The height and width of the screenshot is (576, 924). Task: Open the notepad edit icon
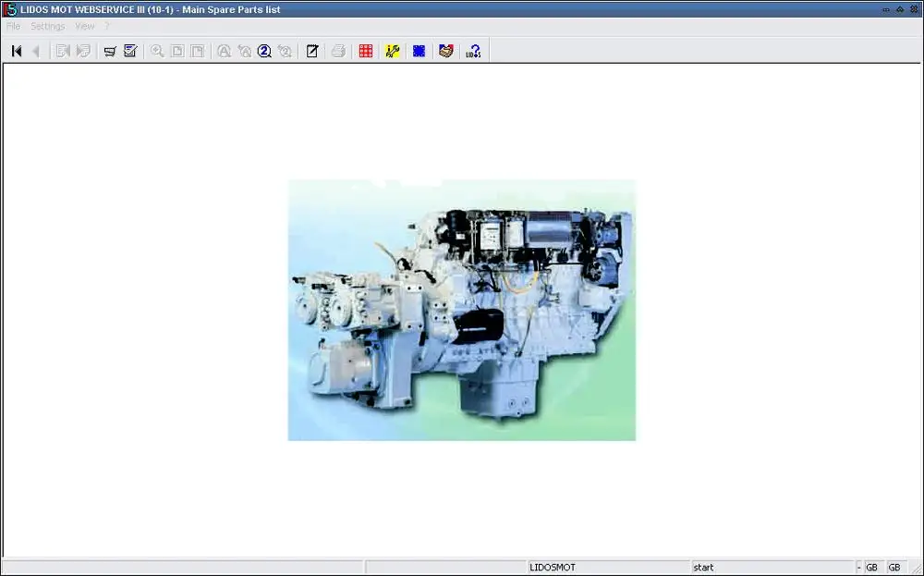click(x=311, y=51)
